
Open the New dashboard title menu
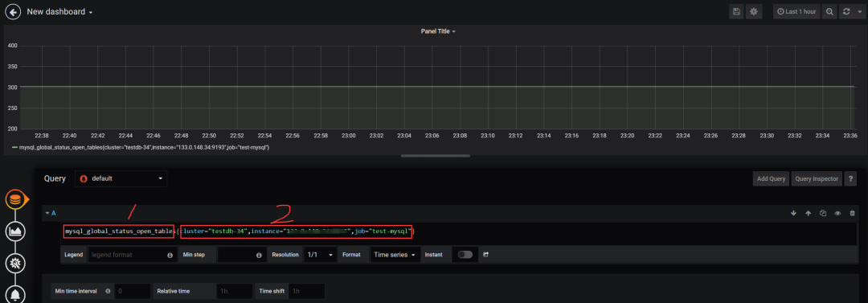pyautogui.click(x=59, y=11)
